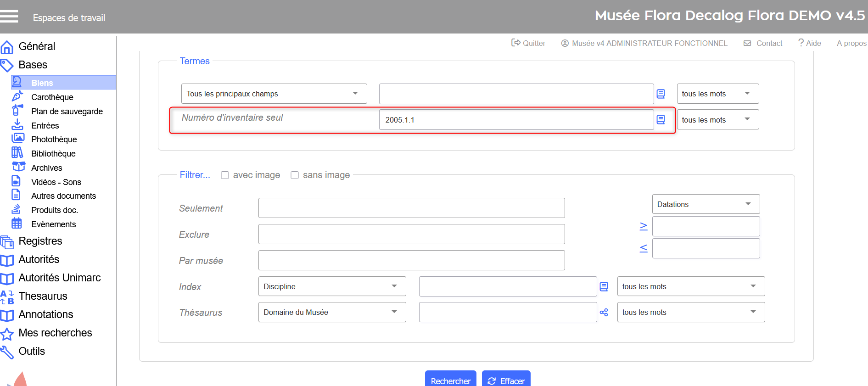Enable the avec image checkbox
Screen dimensions: 868x386
point(225,175)
